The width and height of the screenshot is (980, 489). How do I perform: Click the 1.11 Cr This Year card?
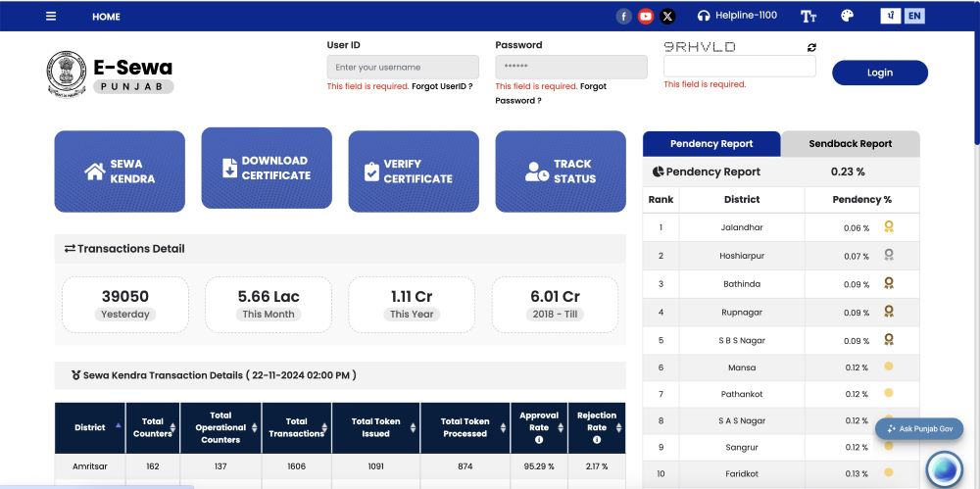pos(412,305)
